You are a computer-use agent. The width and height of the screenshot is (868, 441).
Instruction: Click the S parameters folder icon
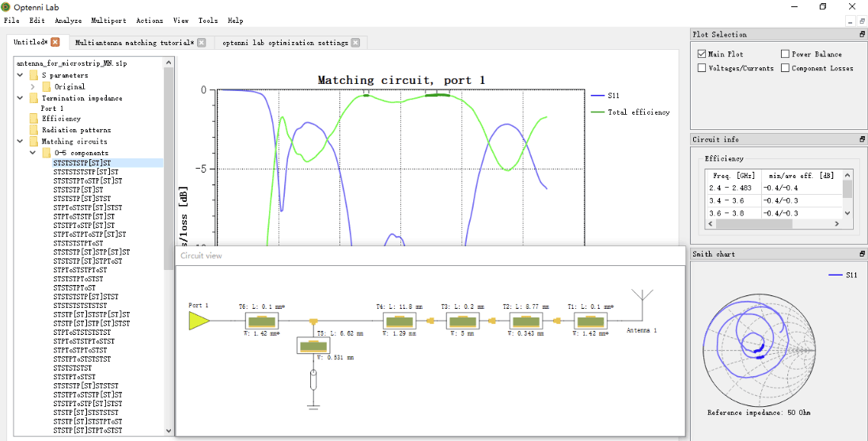click(34, 74)
